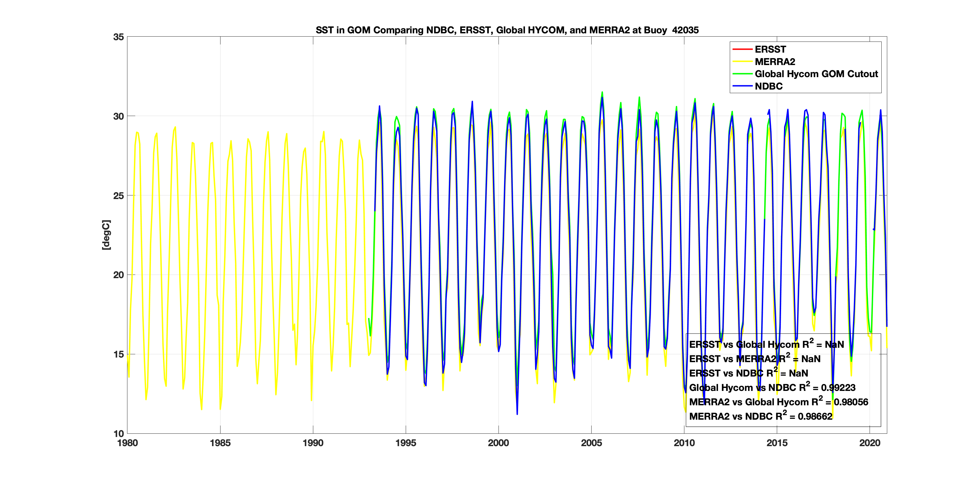The width and height of the screenshot is (980, 487).
Task: Click the red ERSST legend line sample
Action: tap(742, 49)
